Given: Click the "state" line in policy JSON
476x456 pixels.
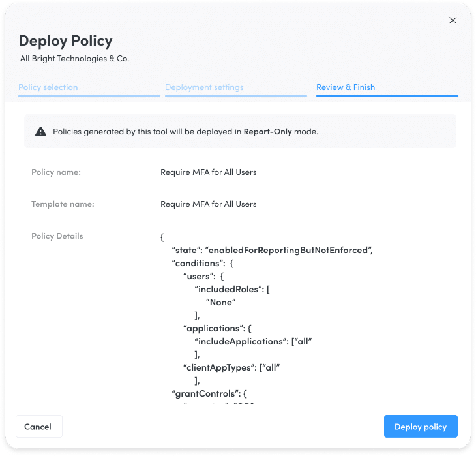Looking at the screenshot, I should [x=272, y=250].
